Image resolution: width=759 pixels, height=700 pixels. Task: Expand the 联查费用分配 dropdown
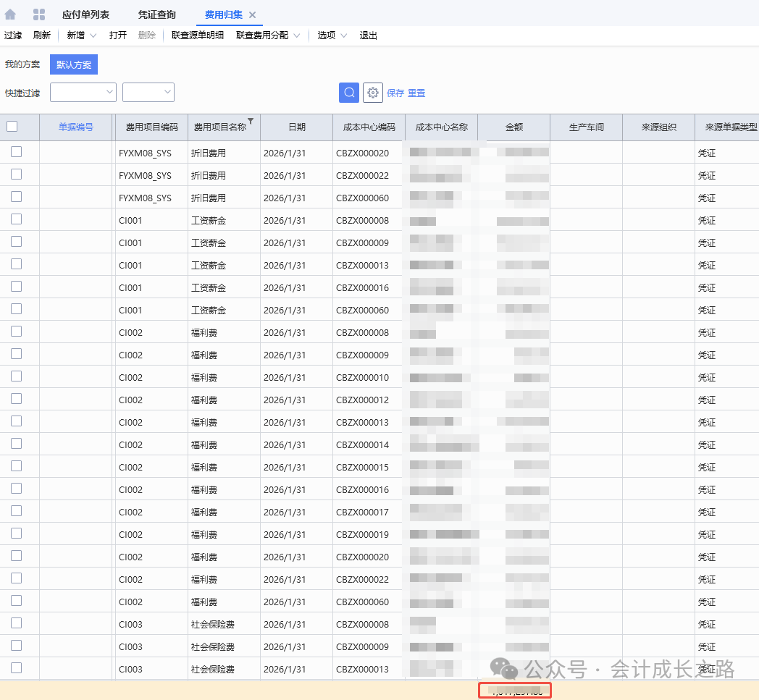pos(297,35)
